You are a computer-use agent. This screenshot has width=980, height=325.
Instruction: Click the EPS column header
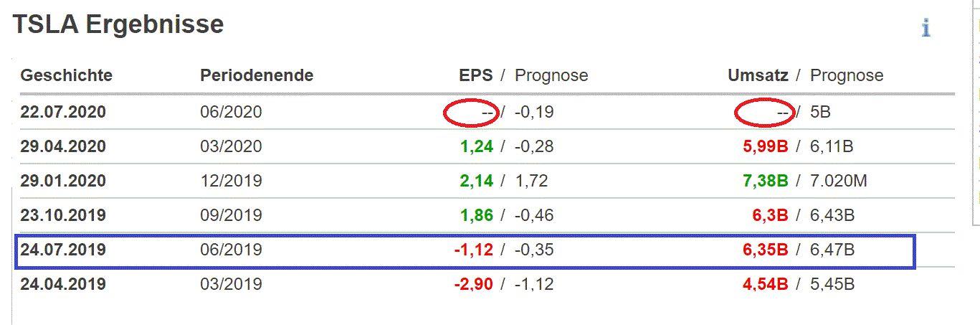(x=476, y=75)
